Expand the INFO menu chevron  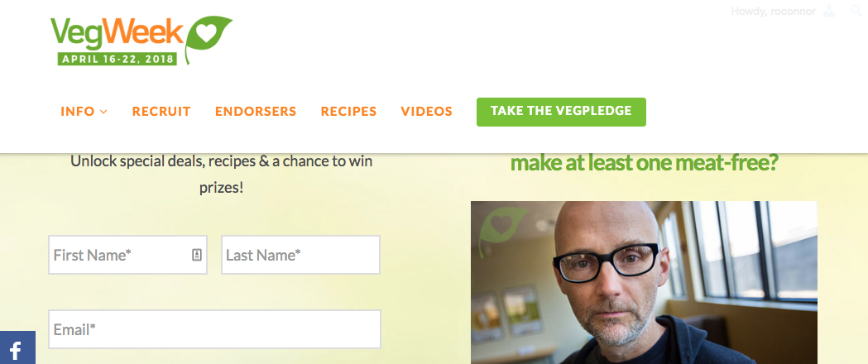(x=103, y=112)
